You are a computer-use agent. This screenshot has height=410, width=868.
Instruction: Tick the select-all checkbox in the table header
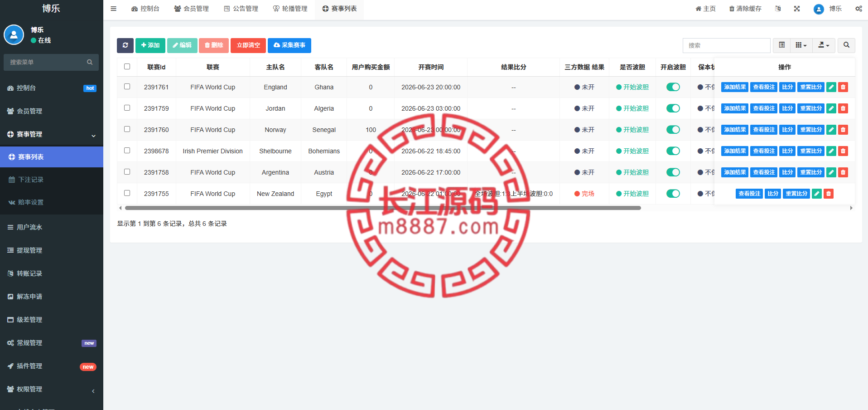click(127, 67)
